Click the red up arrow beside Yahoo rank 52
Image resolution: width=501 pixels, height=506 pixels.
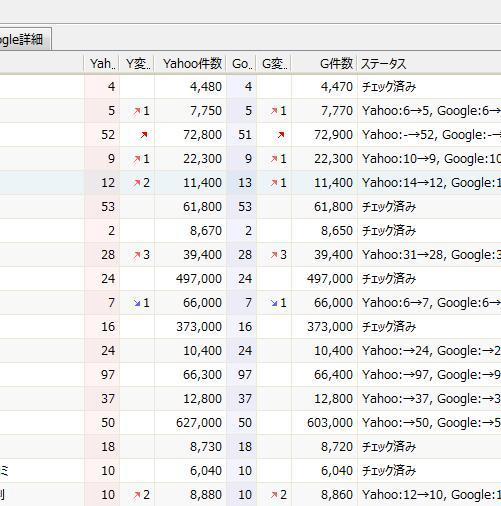click(x=144, y=135)
